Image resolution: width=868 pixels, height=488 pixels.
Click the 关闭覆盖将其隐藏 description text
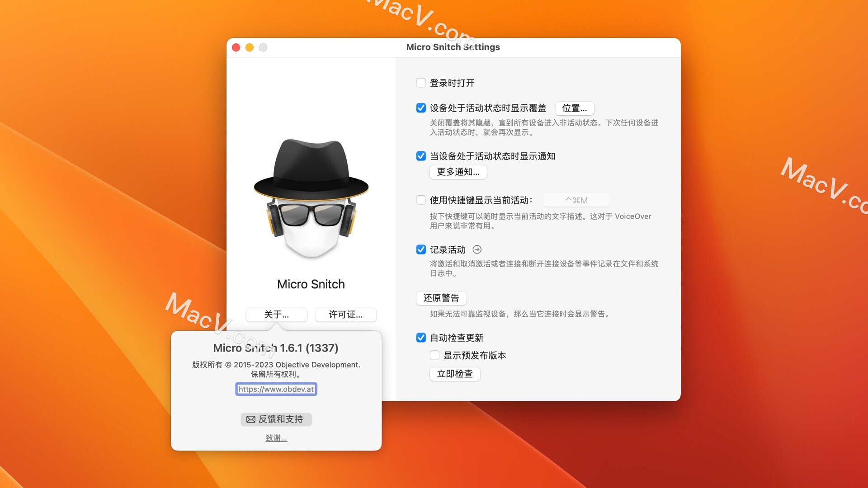pyautogui.click(x=544, y=127)
